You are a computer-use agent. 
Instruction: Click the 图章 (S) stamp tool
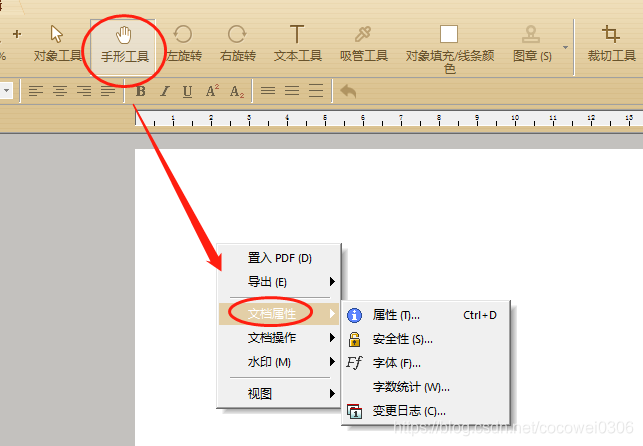pos(532,44)
